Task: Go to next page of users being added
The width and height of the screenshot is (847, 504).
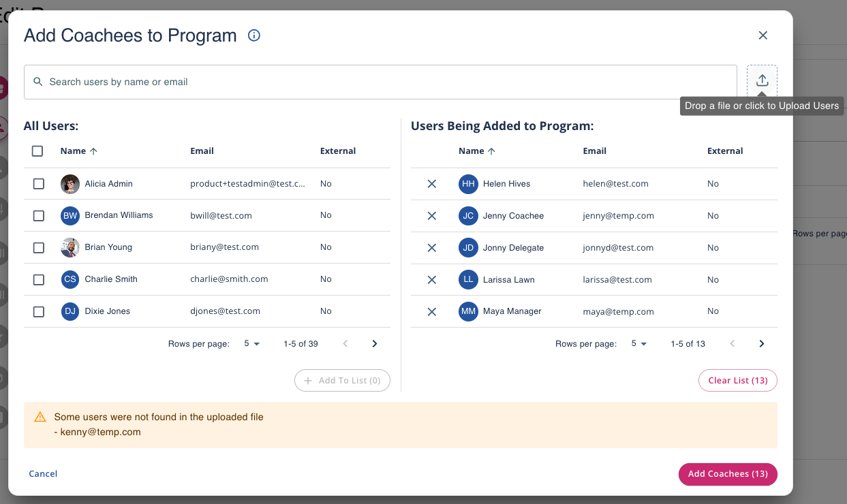Action: point(761,344)
